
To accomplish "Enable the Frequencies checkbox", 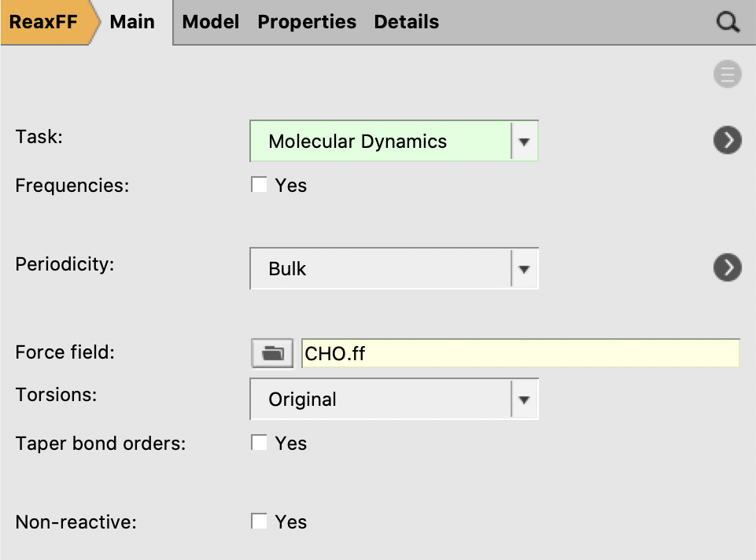I will point(260,184).
